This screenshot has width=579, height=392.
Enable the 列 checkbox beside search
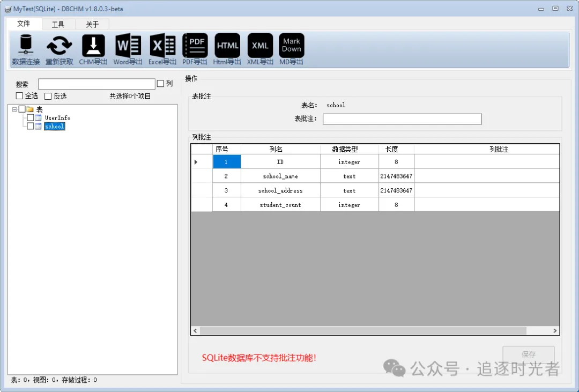[x=160, y=84]
